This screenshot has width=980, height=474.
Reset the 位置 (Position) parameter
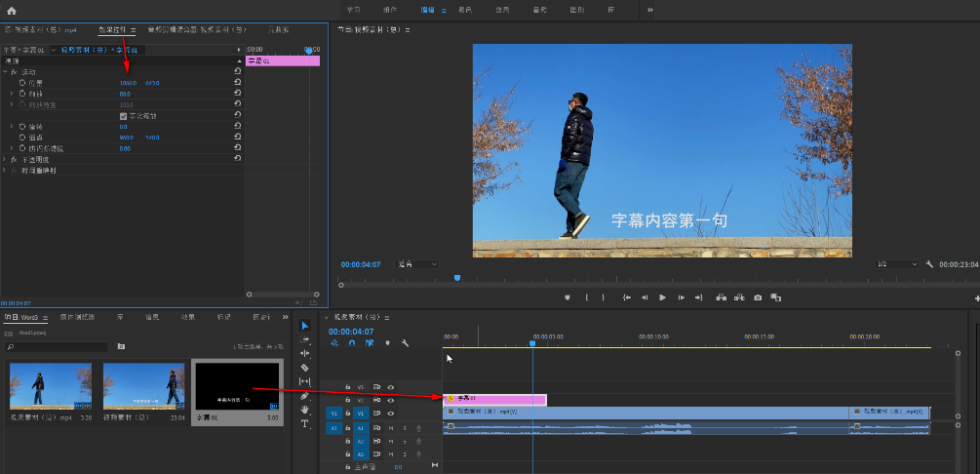tap(238, 83)
